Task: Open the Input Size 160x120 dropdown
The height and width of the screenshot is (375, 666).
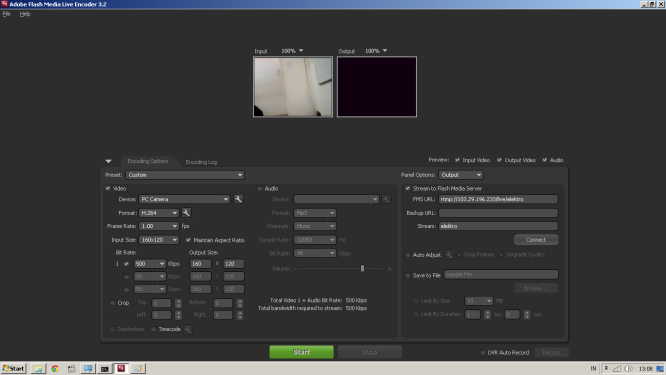Action: [159, 240]
